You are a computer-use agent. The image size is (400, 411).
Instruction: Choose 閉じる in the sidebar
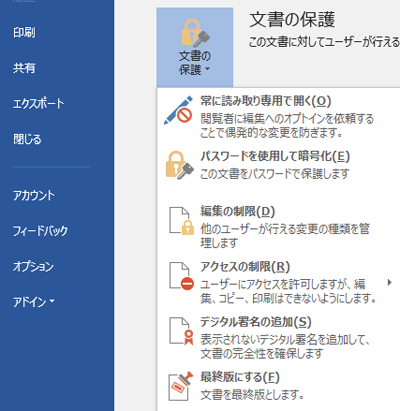(x=27, y=139)
